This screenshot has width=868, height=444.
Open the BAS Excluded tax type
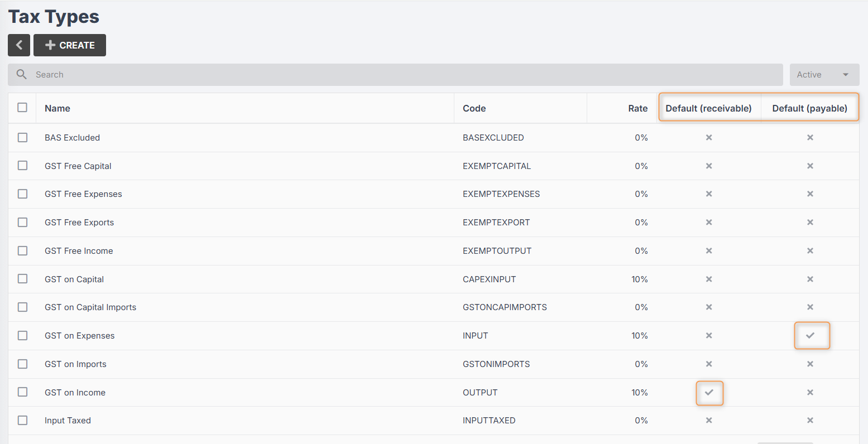click(x=72, y=137)
